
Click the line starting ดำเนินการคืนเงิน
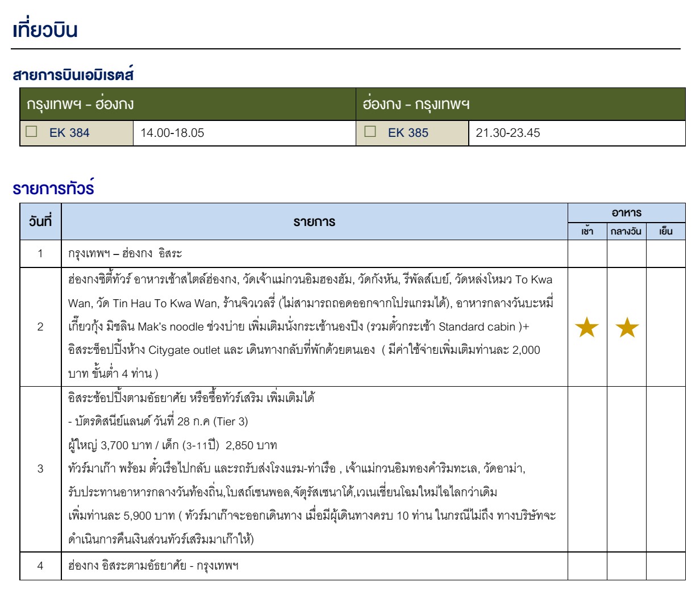[161, 539]
